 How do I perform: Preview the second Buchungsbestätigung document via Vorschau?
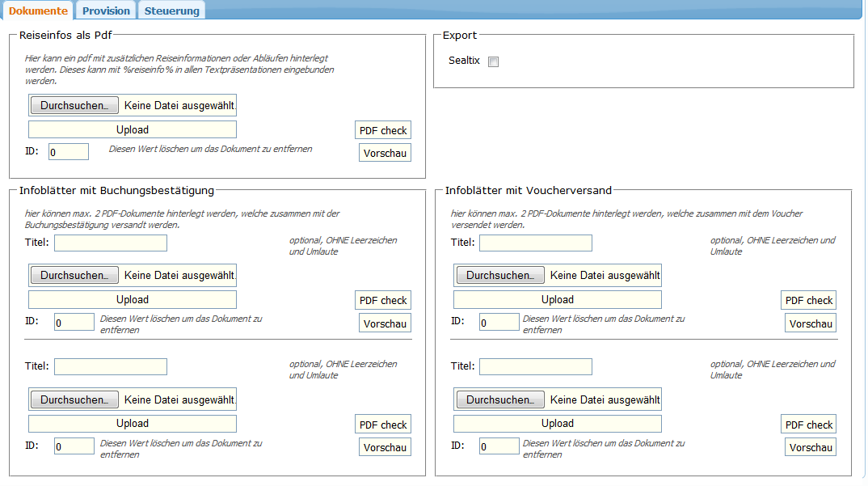385,447
